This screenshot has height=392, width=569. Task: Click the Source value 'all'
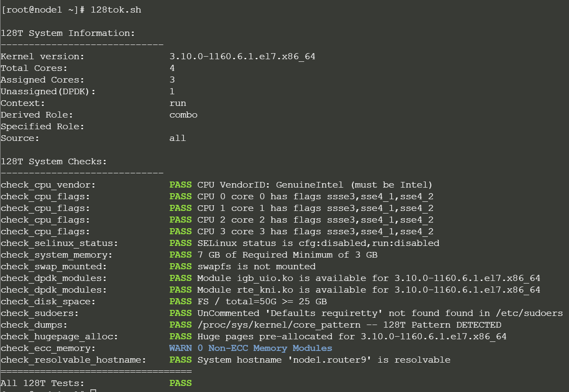[178, 138]
